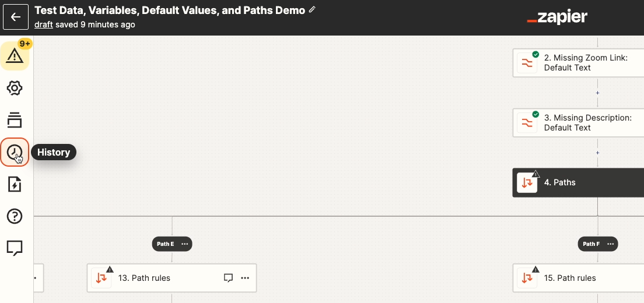Open the warnings panel with 9+ badge
This screenshot has width=644, height=303.
click(x=15, y=56)
